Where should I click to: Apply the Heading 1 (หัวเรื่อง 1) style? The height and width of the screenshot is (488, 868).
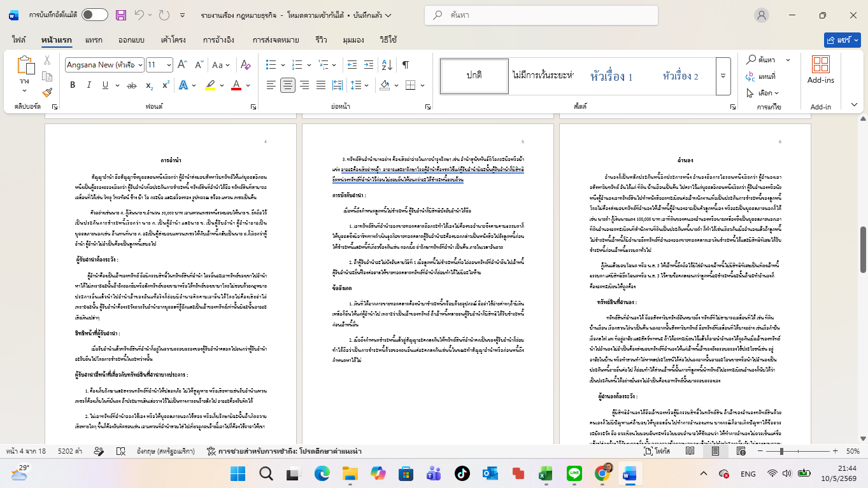tap(611, 76)
